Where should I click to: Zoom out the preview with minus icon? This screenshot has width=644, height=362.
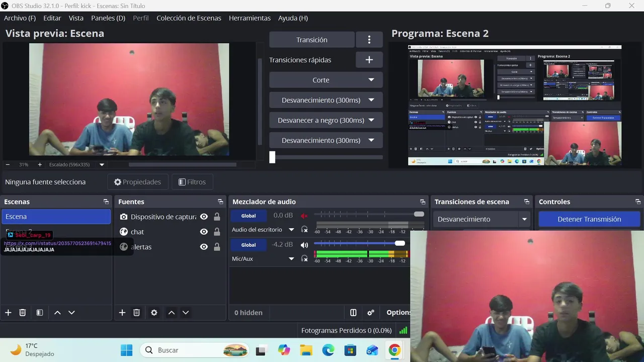pyautogui.click(x=8, y=164)
